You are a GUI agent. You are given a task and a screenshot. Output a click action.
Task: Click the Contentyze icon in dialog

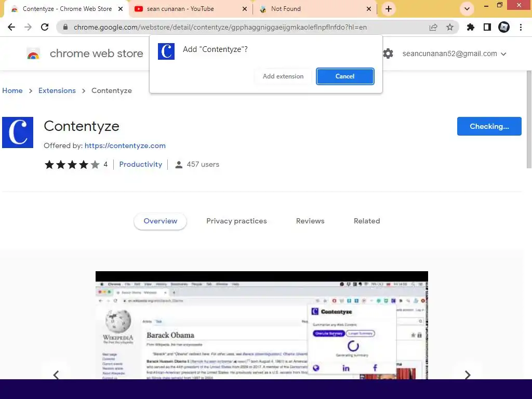click(x=166, y=51)
